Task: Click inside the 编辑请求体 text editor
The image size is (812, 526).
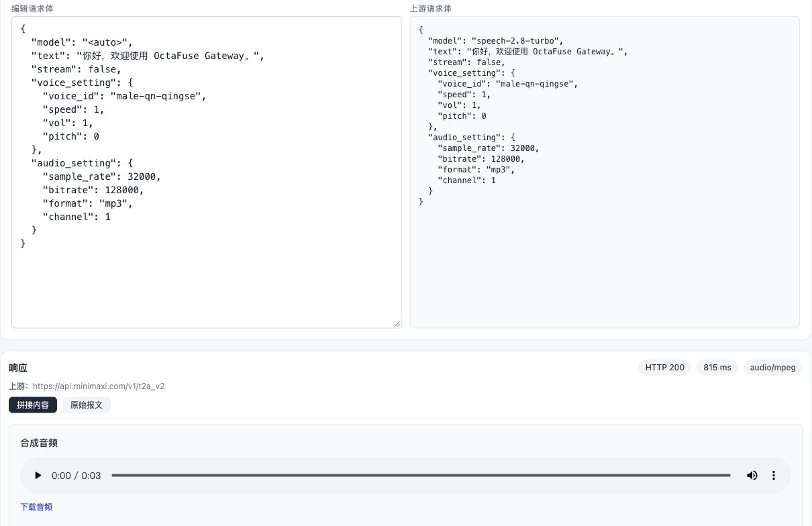Action: pos(206,172)
